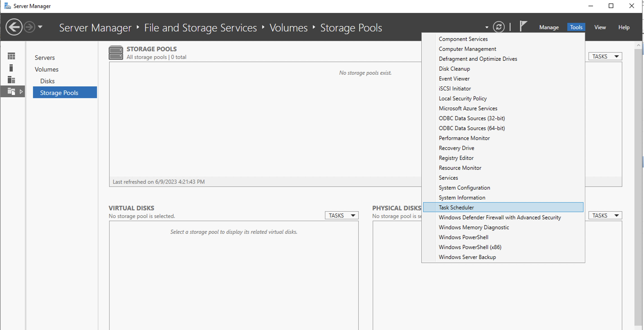This screenshot has height=330, width=644.
Task: Open Dashboard icon in left sidebar
Action: pos(11,56)
